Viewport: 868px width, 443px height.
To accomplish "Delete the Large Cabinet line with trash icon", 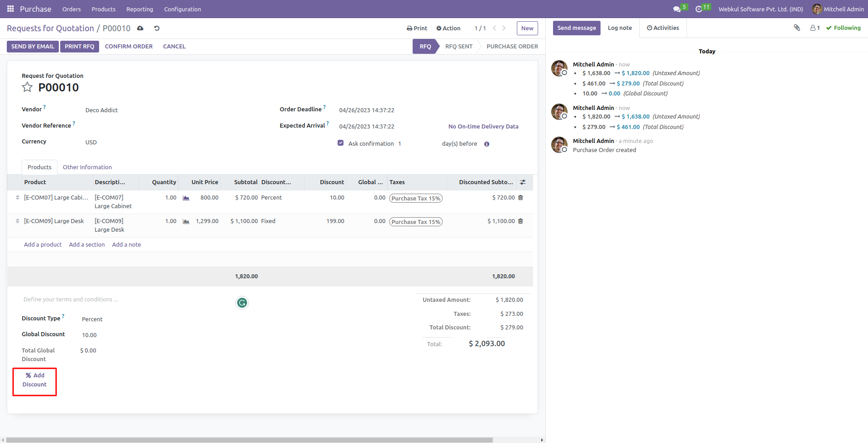I will click(x=520, y=198).
